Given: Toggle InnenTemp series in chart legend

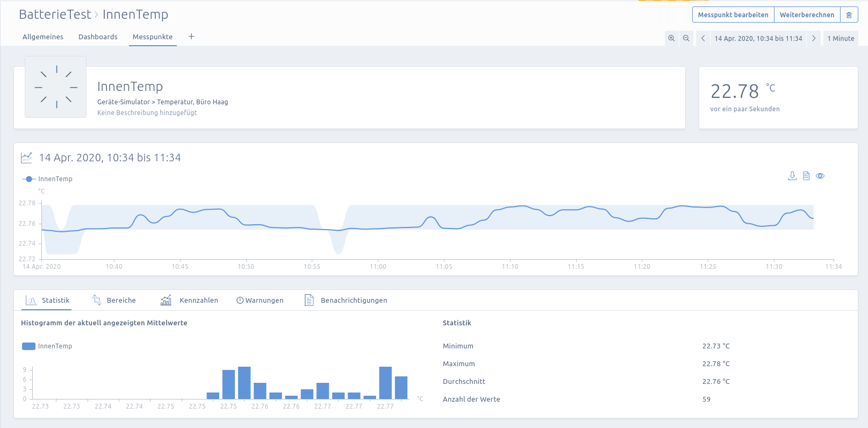Looking at the screenshot, I should pyautogui.click(x=47, y=179).
